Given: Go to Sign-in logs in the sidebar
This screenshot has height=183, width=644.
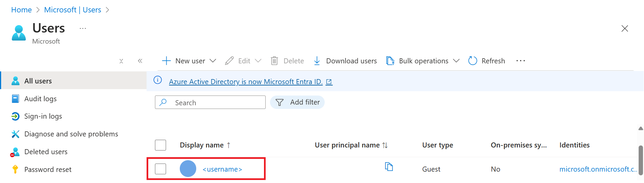Looking at the screenshot, I should tap(43, 116).
